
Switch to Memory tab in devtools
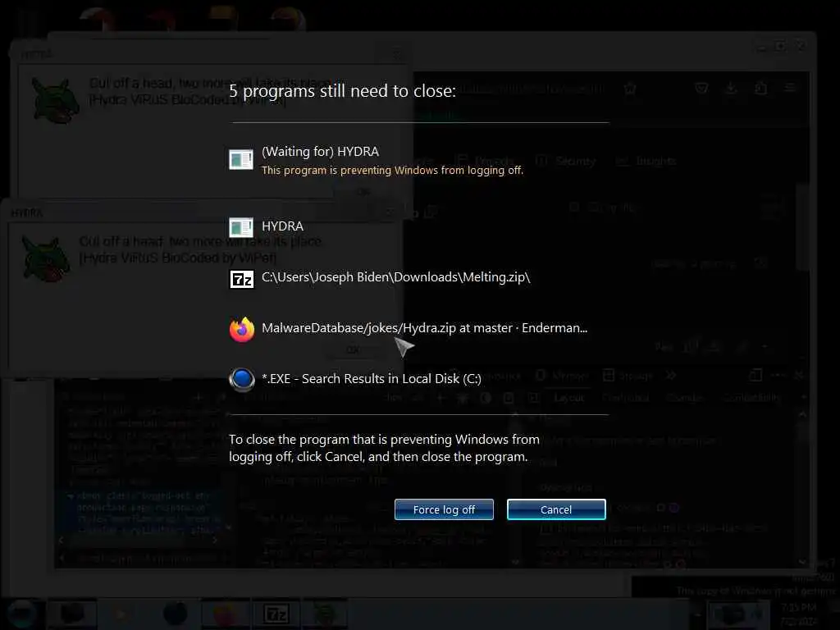(562, 376)
